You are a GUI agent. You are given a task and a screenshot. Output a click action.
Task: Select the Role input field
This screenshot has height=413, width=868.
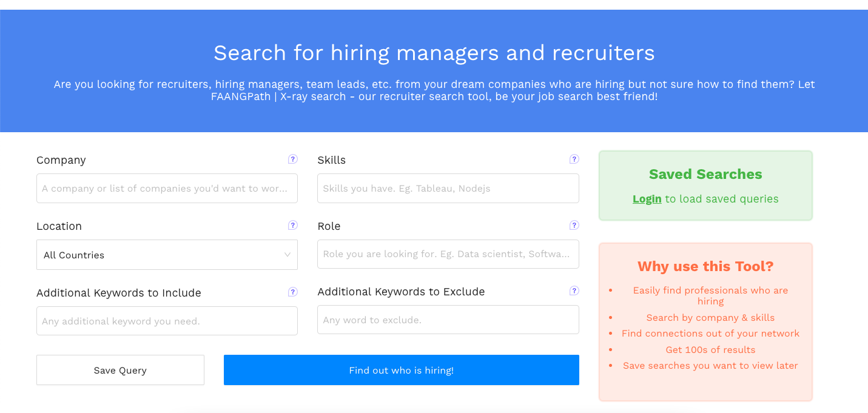pyautogui.click(x=448, y=254)
